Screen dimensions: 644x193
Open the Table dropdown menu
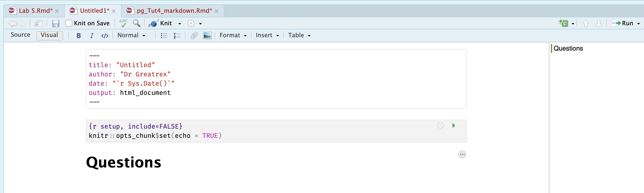coord(299,35)
